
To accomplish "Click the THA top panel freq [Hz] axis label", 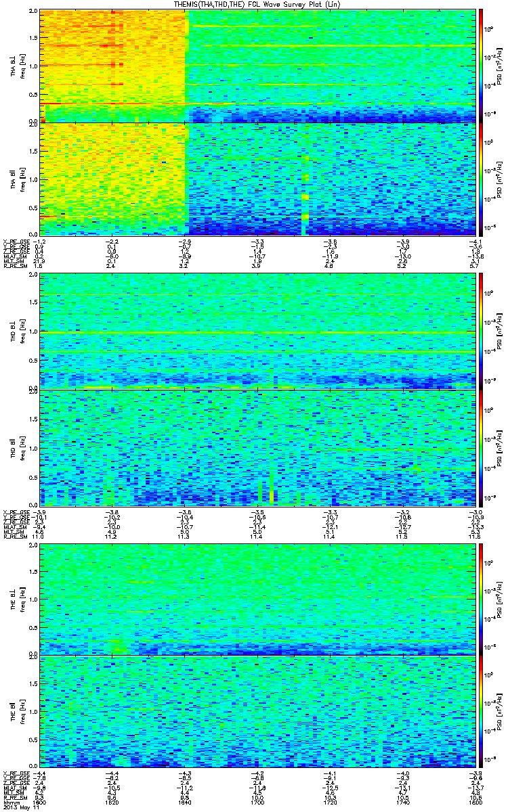I will (22, 66).
